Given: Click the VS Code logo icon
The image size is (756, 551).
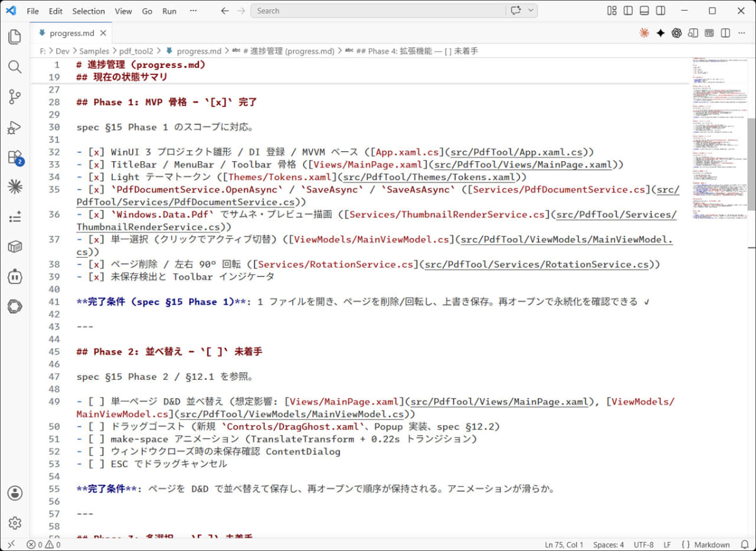Looking at the screenshot, I should 11,11.
